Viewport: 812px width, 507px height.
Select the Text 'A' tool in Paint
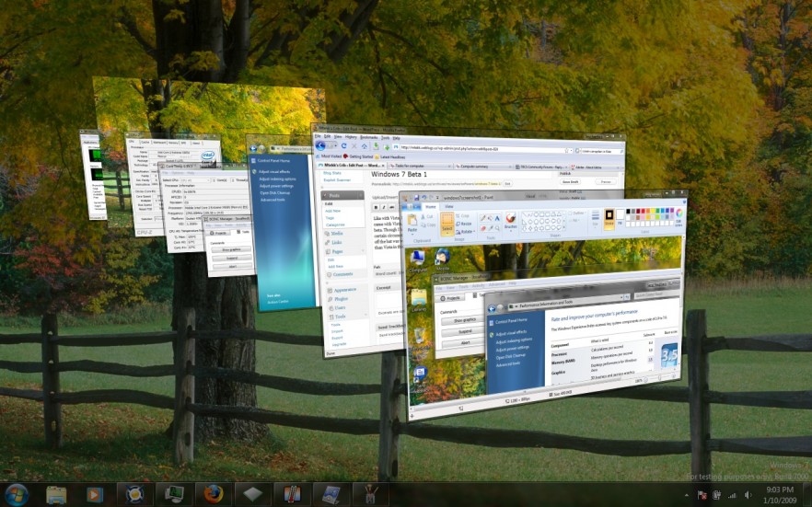497,218
